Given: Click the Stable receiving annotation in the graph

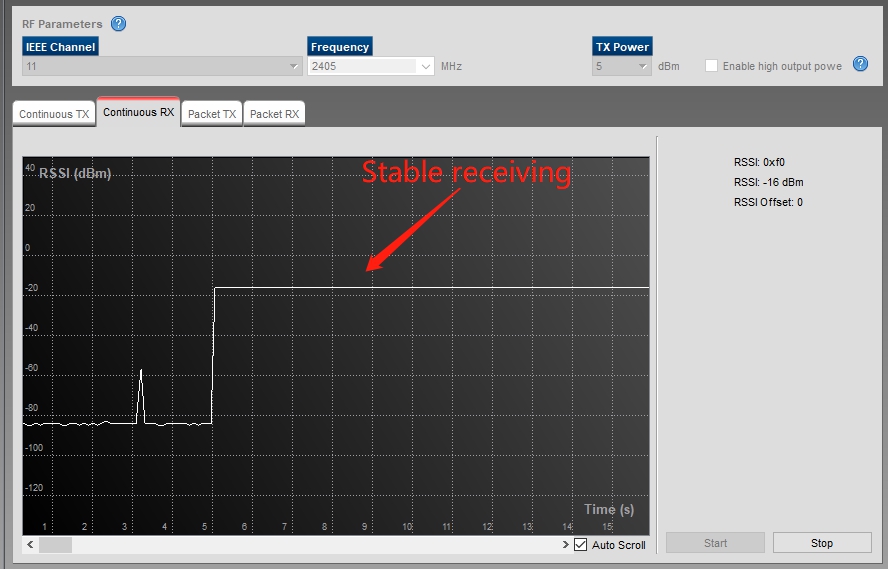Looking at the screenshot, I should [x=465, y=173].
